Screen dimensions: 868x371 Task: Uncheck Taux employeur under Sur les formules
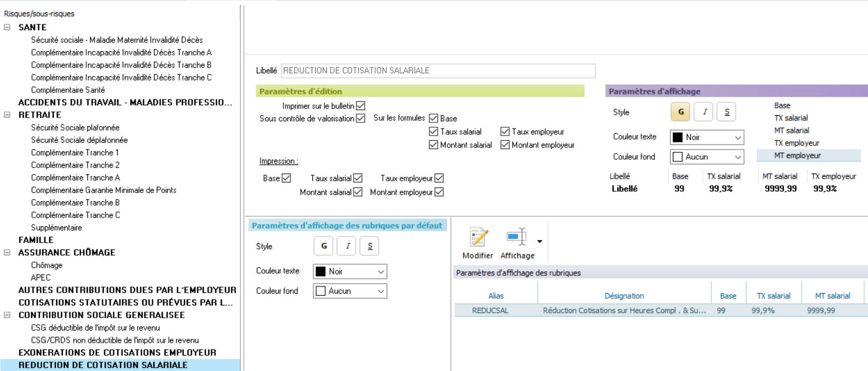(505, 132)
